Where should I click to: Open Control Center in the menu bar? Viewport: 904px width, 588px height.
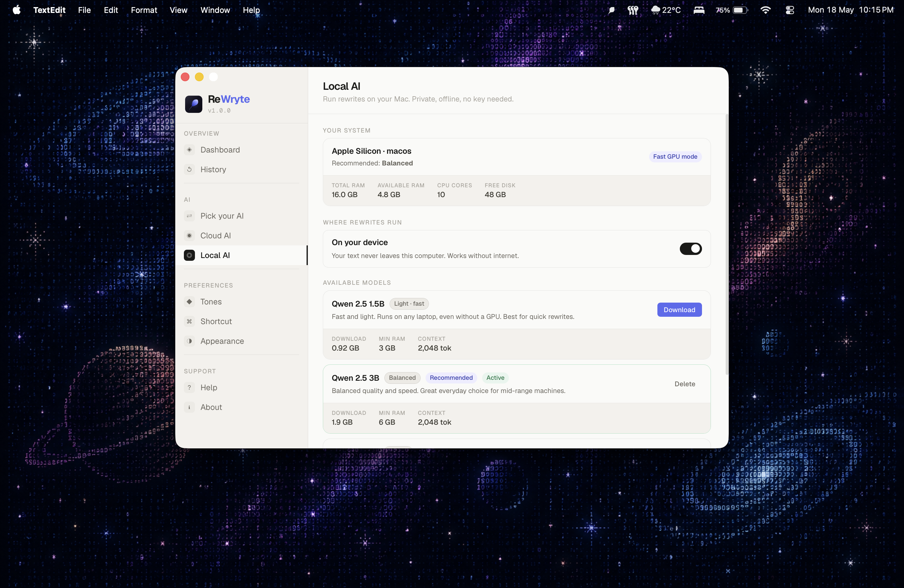click(790, 10)
